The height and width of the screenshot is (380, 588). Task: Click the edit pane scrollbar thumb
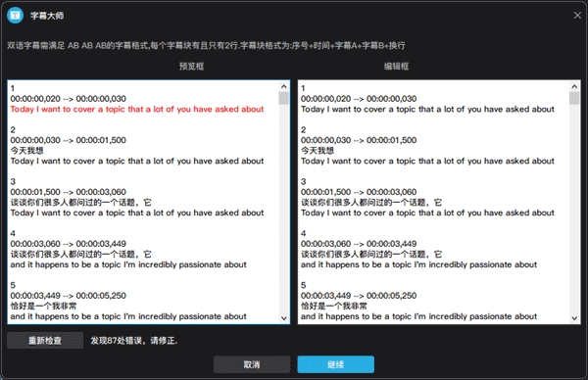574,98
